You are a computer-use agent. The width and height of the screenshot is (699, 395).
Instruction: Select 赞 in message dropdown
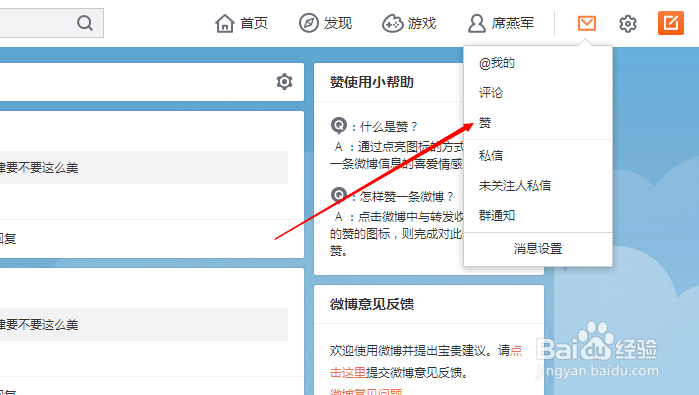click(x=485, y=123)
